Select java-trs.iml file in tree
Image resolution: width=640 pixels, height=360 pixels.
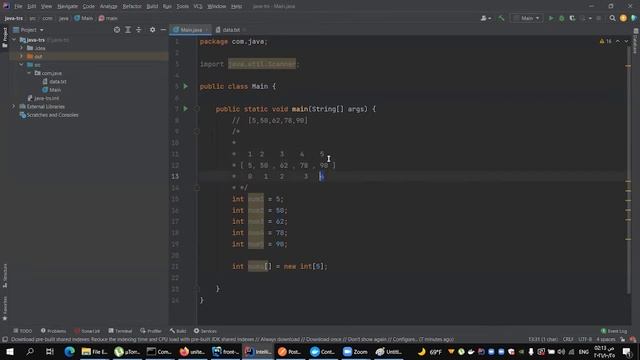[x=43, y=98]
